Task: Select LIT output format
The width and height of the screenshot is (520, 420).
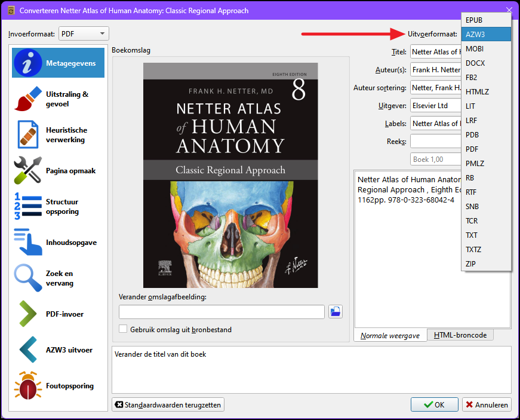Action: tap(486, 106)
